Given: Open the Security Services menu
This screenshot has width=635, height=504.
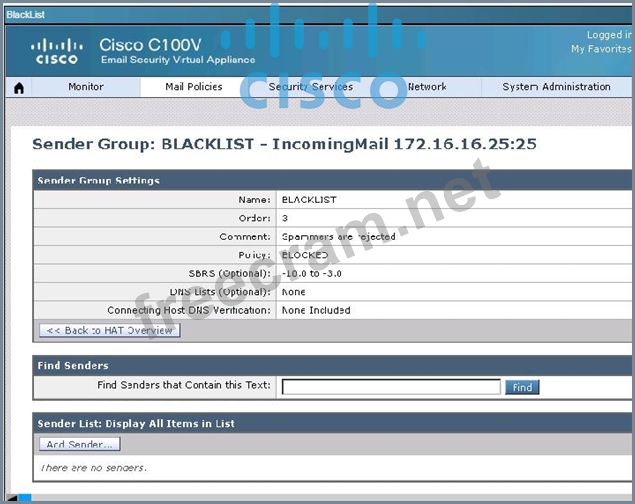Looking at the screenshot, I should 311,87.
